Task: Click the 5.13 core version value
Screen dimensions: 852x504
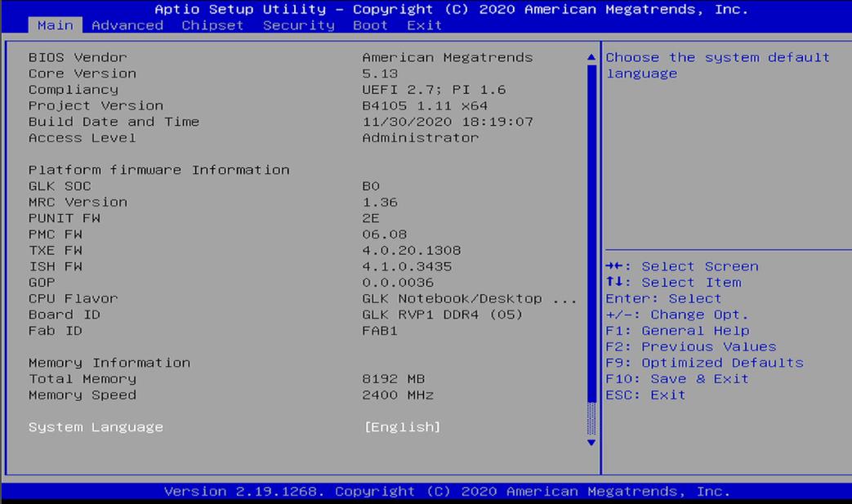Action: click(x=380, y=74)
